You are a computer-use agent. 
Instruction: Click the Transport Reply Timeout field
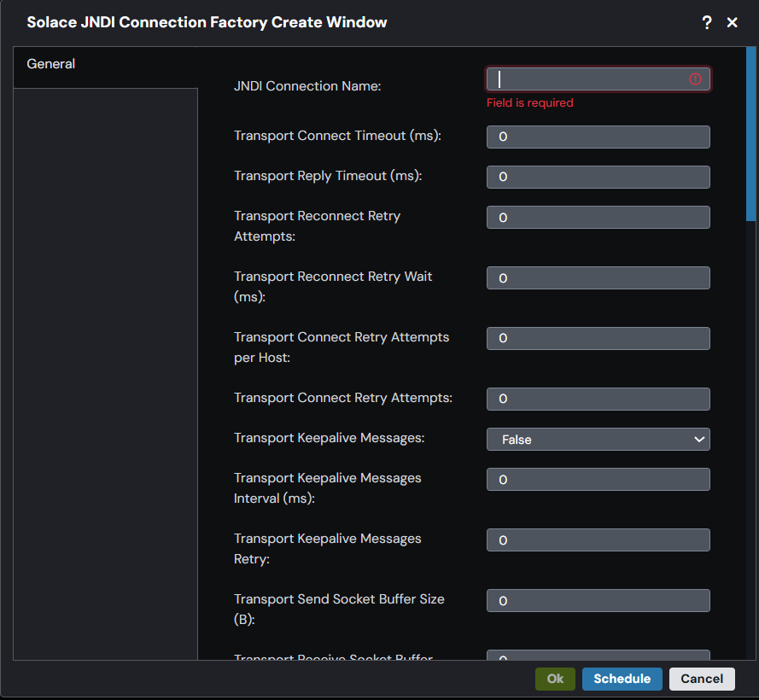598,178
